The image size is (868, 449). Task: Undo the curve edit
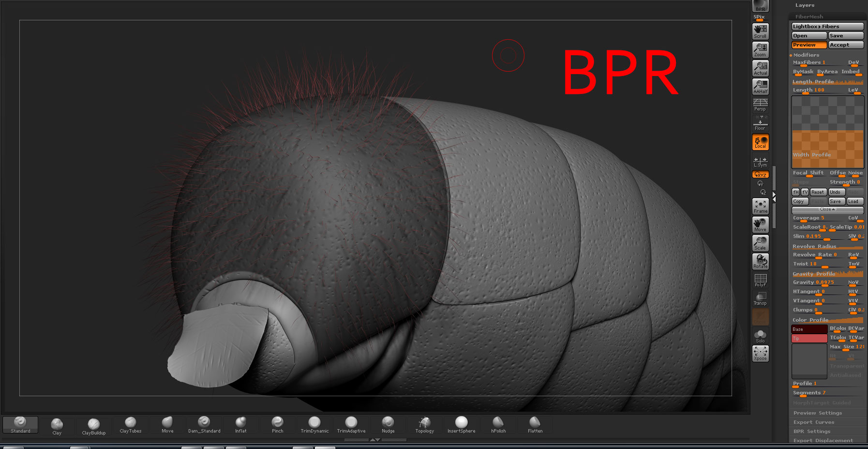[837, 192]
